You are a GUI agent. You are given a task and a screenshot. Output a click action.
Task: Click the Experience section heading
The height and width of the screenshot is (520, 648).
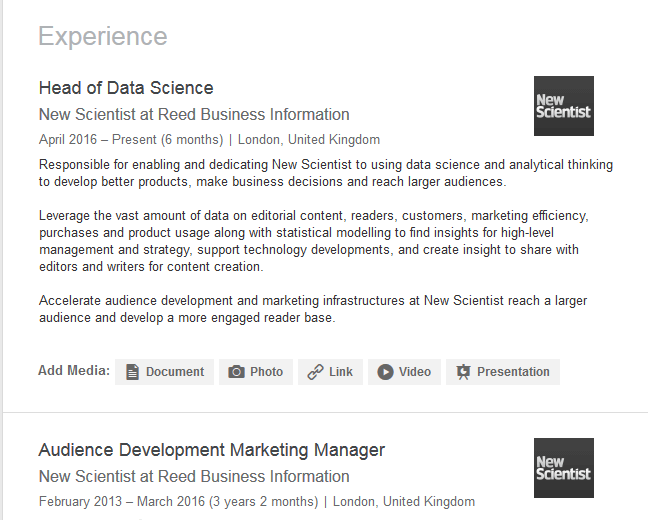(x=103, y=37)
